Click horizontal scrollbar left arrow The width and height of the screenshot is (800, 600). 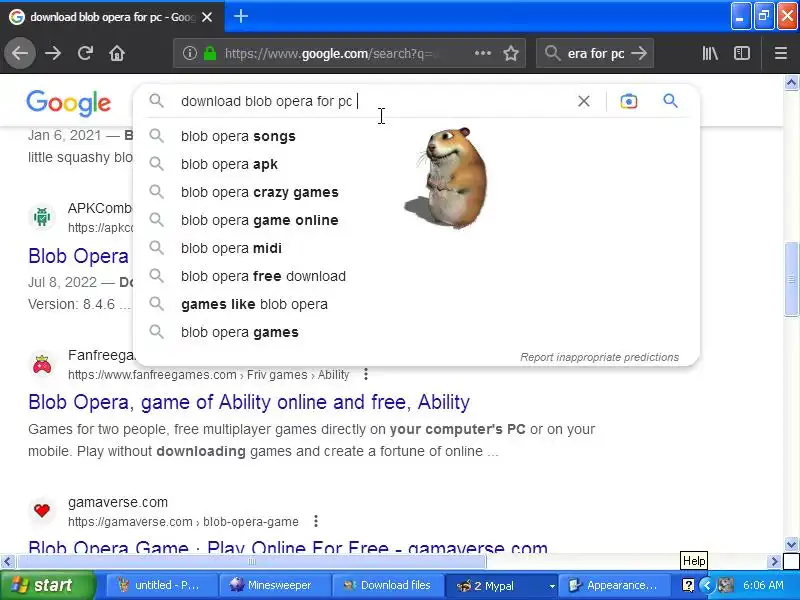click(x=7, y=562)
